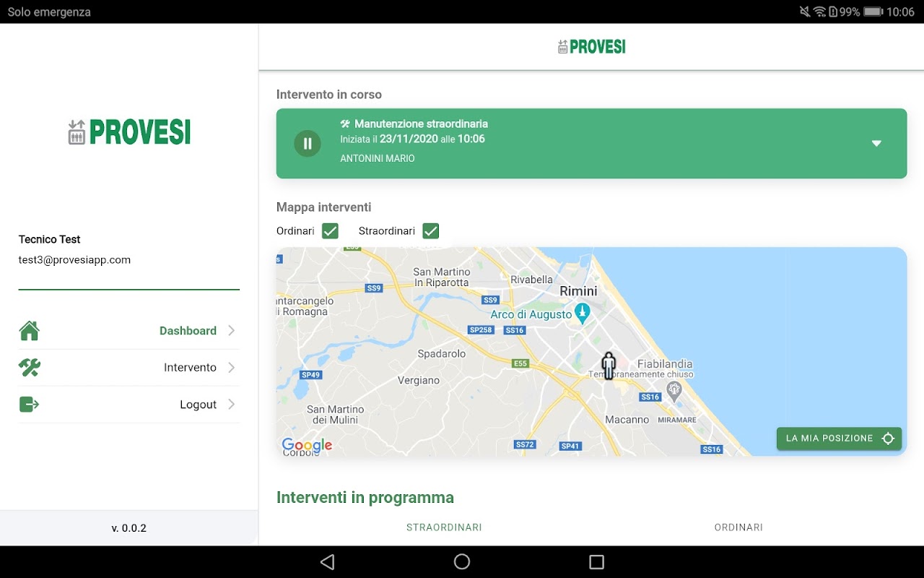Click the Macanno label on the map

627,420
